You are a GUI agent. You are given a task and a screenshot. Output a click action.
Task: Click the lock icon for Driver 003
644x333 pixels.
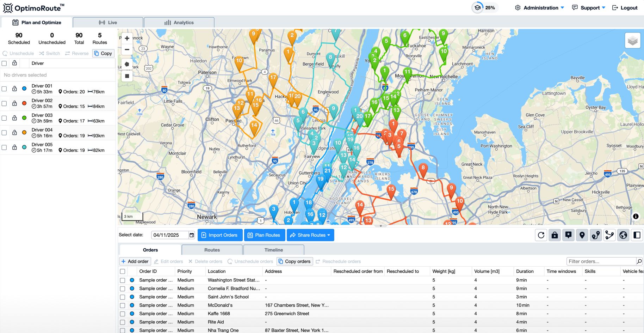[14, 118]
